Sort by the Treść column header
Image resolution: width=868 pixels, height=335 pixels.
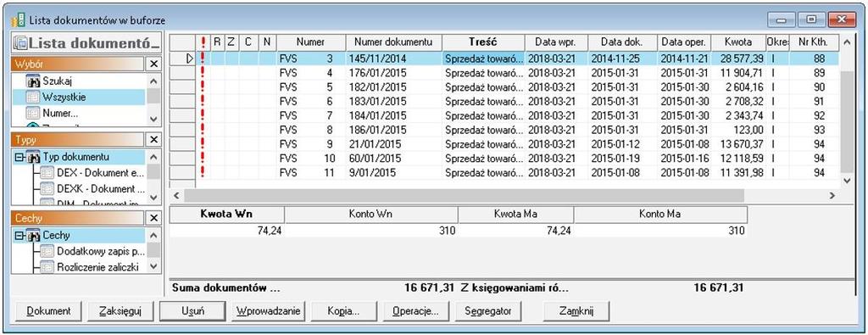tap(483, 42)
